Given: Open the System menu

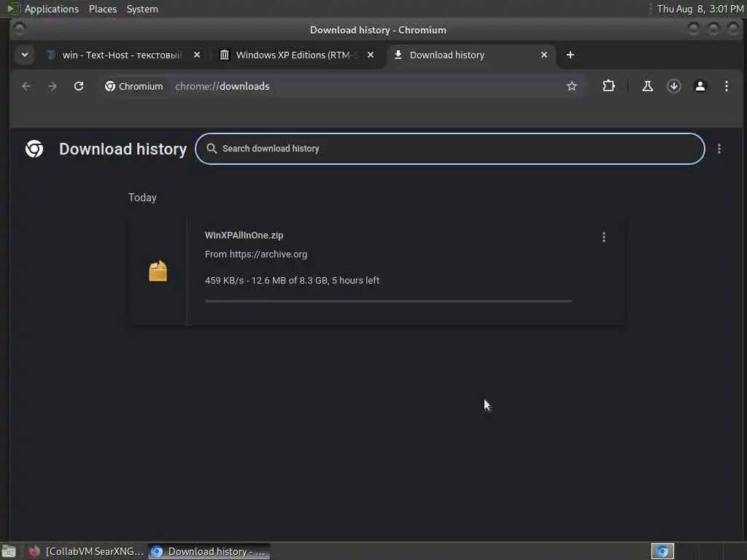Looking at the screenshot, I should (x=142, y=9).
